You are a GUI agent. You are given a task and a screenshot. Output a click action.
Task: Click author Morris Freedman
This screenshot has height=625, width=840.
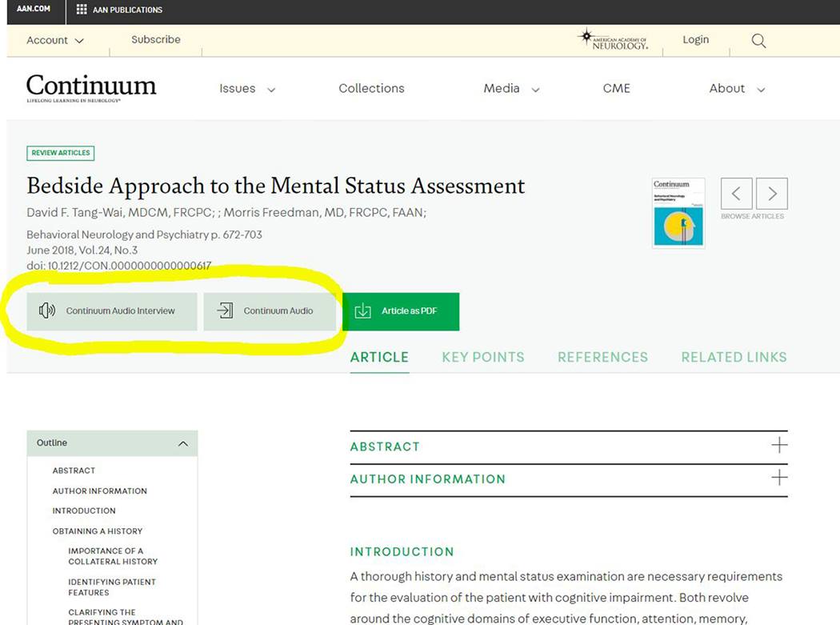point(323,212)
